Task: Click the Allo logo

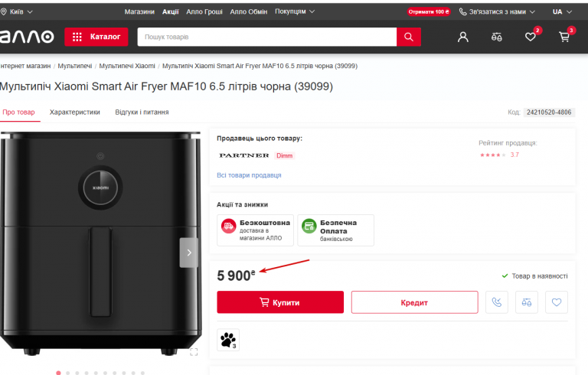Action: point(27,37)
